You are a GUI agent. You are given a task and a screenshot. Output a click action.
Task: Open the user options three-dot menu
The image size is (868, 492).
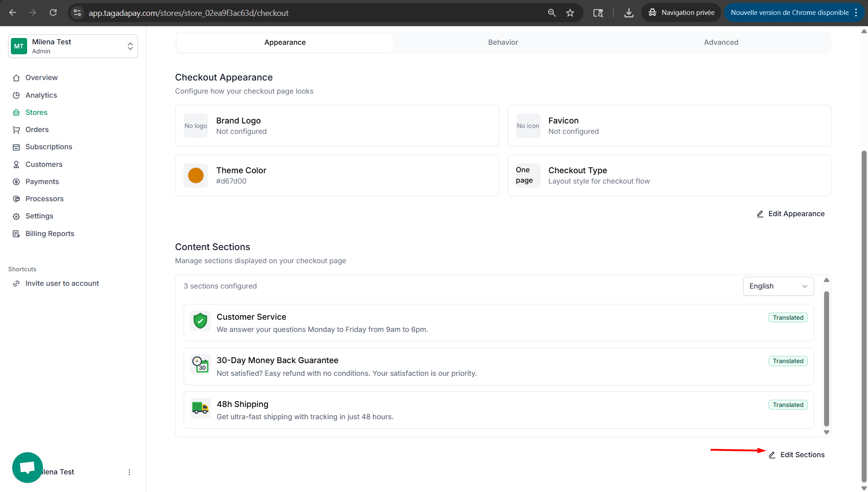tap(129, 472)
